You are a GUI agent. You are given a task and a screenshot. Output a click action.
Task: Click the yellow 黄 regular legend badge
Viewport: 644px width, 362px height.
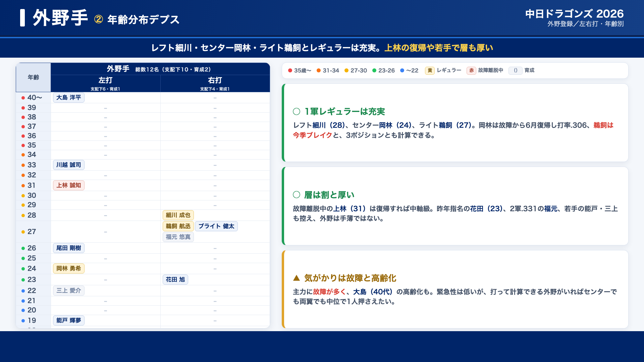[430, 70]
